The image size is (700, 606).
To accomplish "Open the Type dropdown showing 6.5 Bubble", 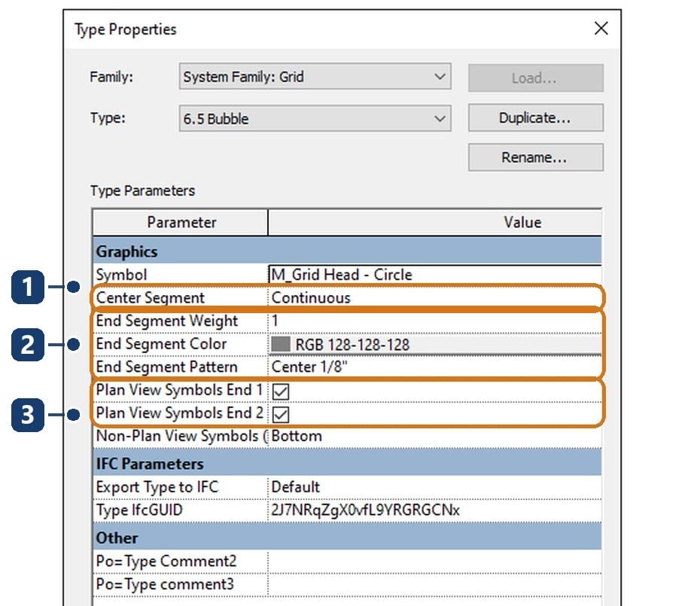I will coord(315,118).
